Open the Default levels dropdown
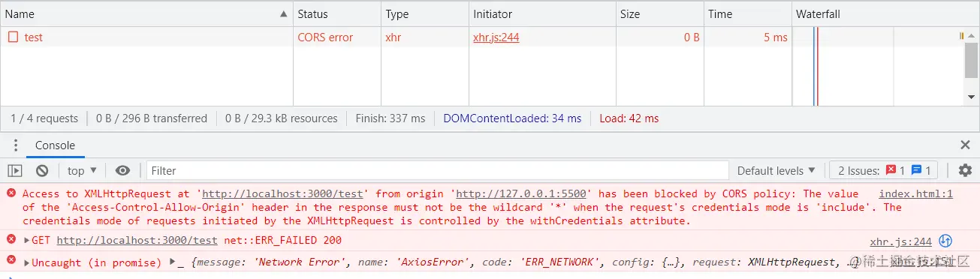The height and width of the screenshot is (279, 980). pos(776,170)
